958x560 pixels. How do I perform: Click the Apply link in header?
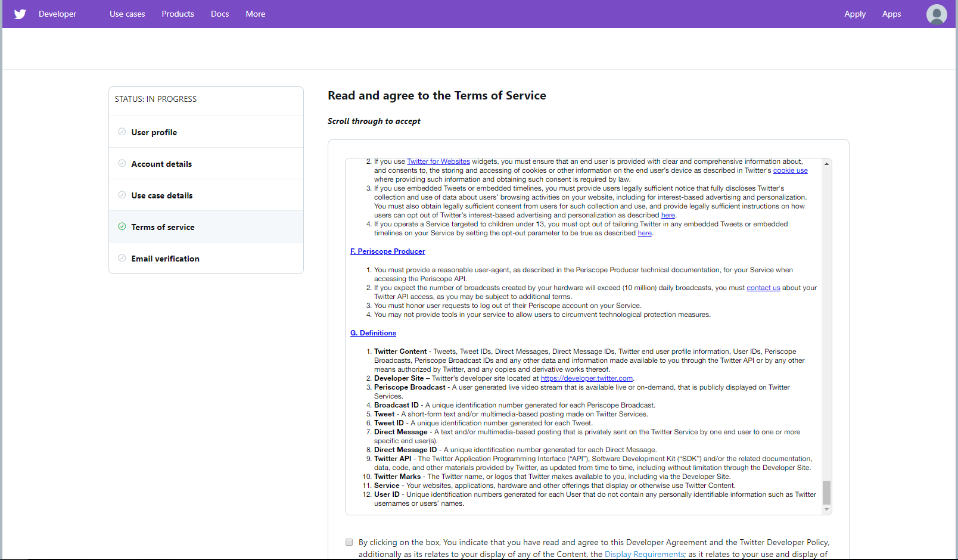click(854, 14)
